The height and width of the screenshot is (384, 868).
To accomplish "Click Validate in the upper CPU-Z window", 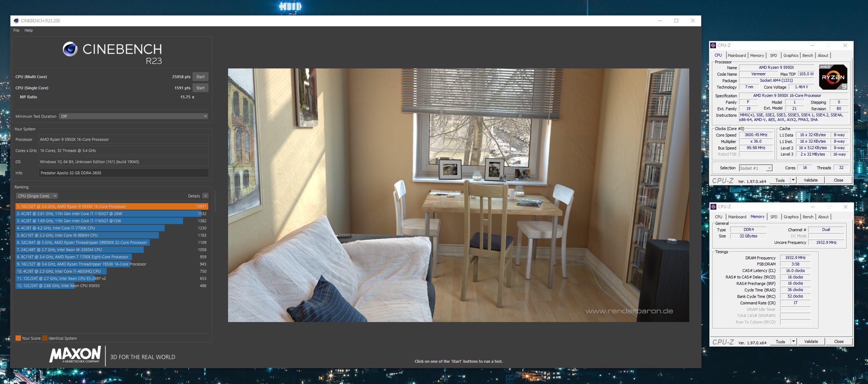I will [811, 180].
